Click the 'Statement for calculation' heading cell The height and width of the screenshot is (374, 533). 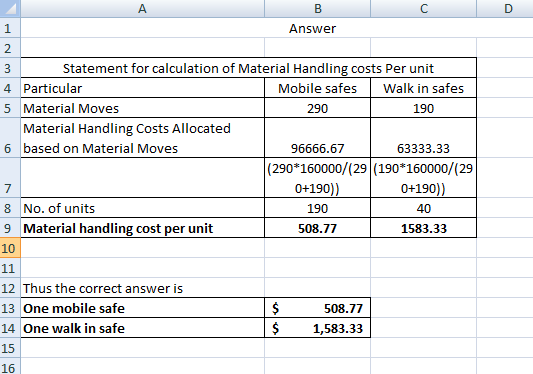248,68
